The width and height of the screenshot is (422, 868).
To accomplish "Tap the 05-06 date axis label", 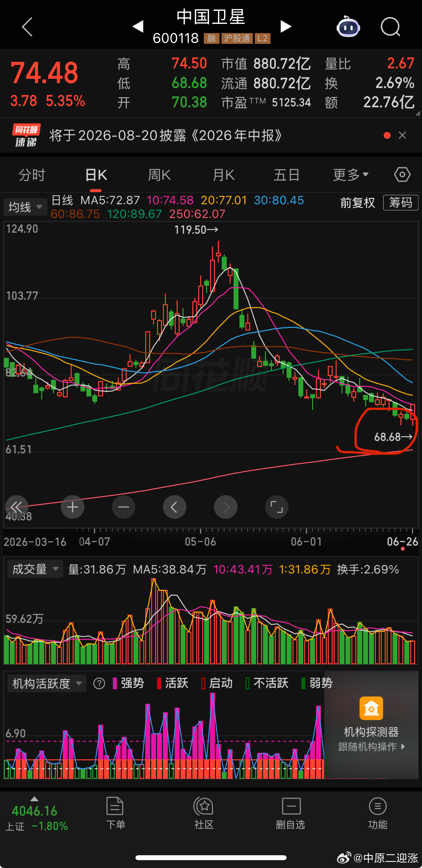I will pyautogui.click(x=201, y=541).
